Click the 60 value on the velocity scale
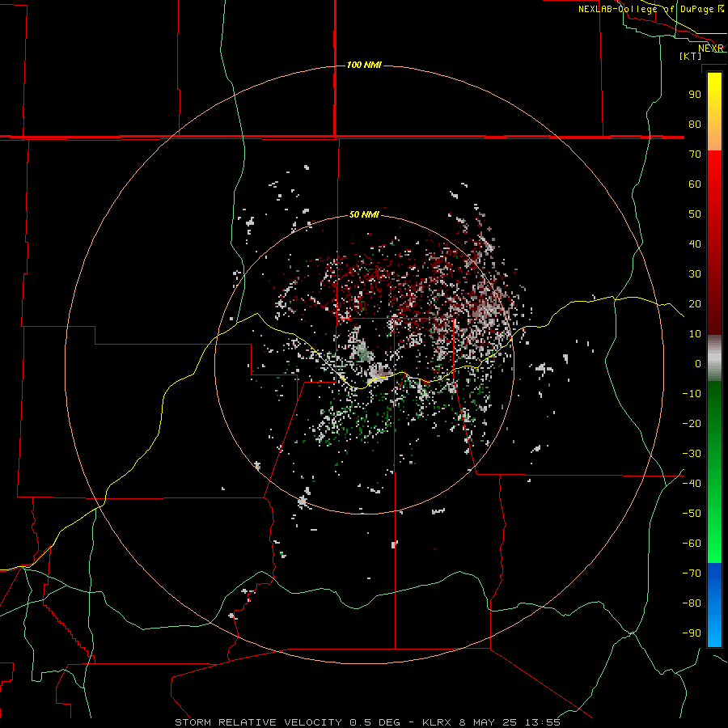The width and height of the screenshot is (728, 728). (x=695, y=184)
